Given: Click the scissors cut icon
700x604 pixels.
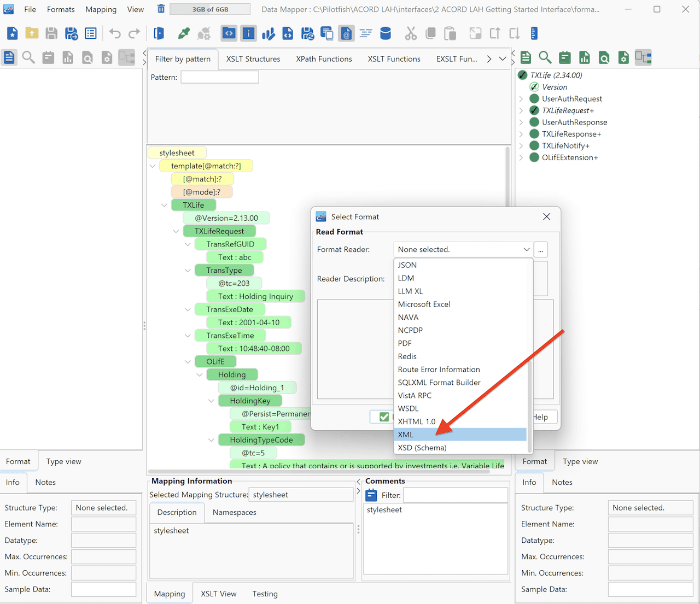Looking at the screenshot, I should tap(411, 33).
